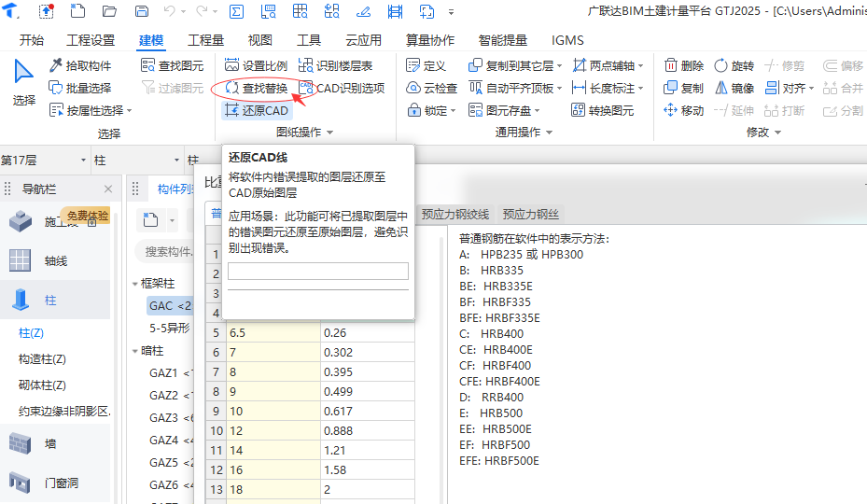867x504 pixels.
Task: Select 轴线 in navigation bar
Action: tap(55, 260)
